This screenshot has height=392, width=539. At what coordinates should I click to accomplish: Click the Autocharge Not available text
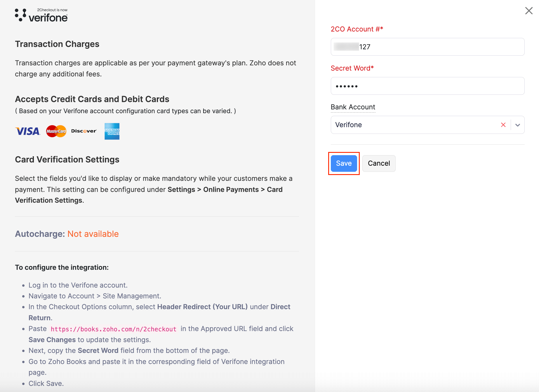[x=93, y=234]
